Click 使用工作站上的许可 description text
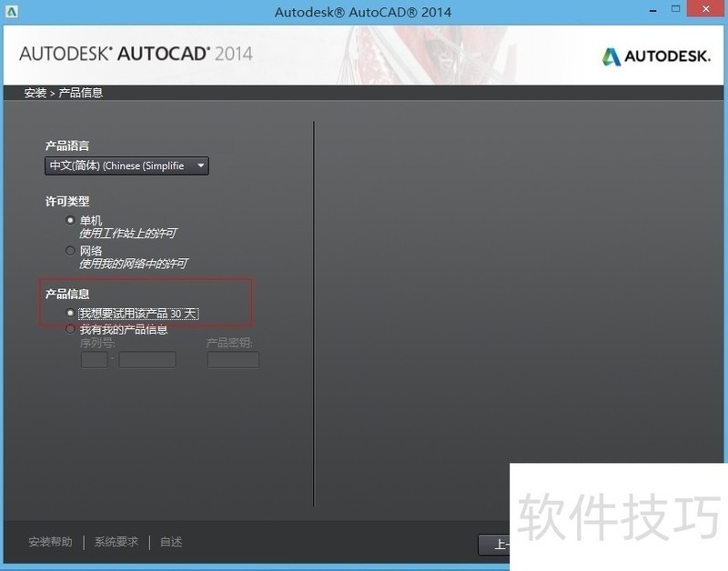Screen dimensions: 728x571 pyautogui.click(x=127, y=233)
